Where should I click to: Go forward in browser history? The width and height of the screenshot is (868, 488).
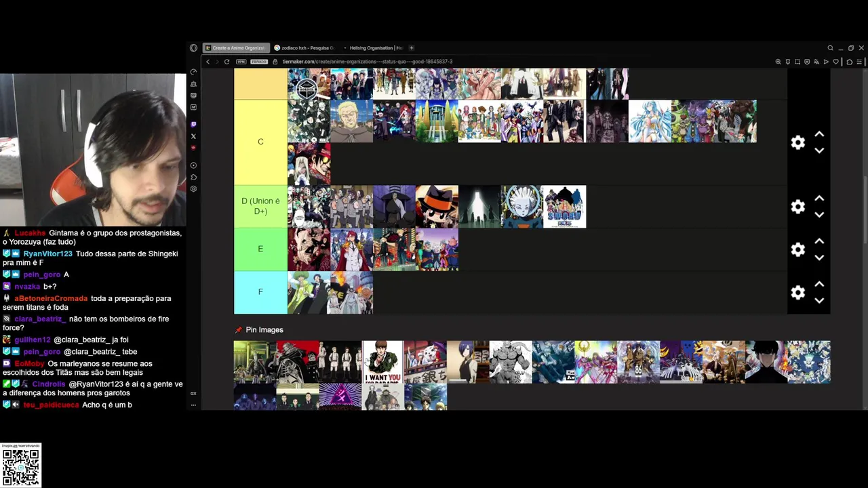coord(217,62)
